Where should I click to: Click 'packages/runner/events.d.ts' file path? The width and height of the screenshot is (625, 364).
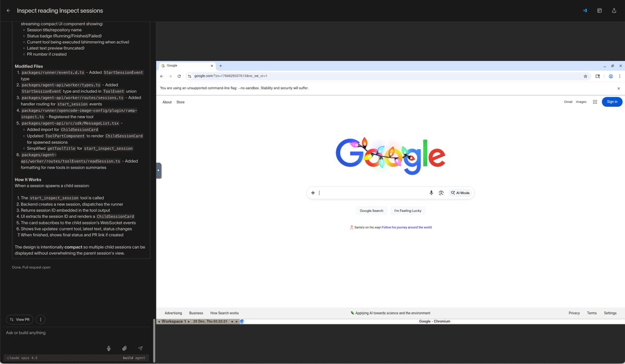click(53, 72)
